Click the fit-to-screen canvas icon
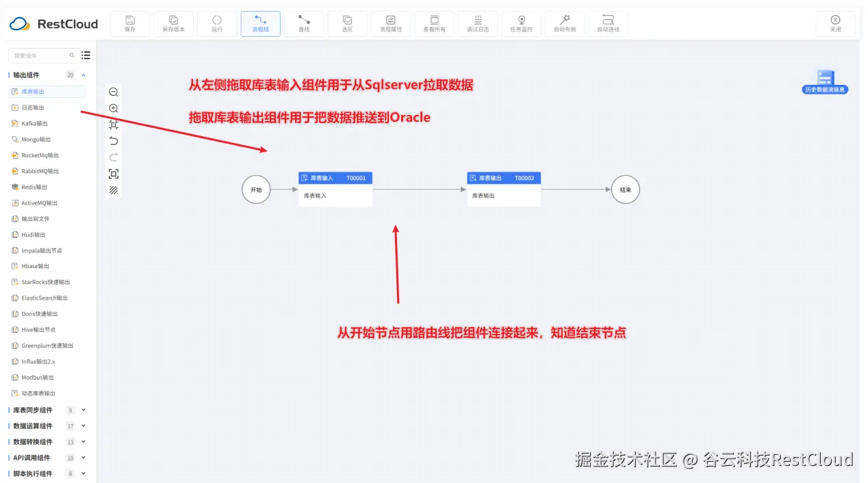 (x=114, y=174)
